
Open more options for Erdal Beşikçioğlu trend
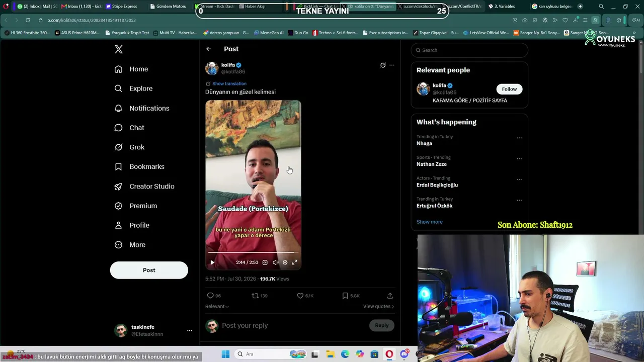(x=519, y=179)
